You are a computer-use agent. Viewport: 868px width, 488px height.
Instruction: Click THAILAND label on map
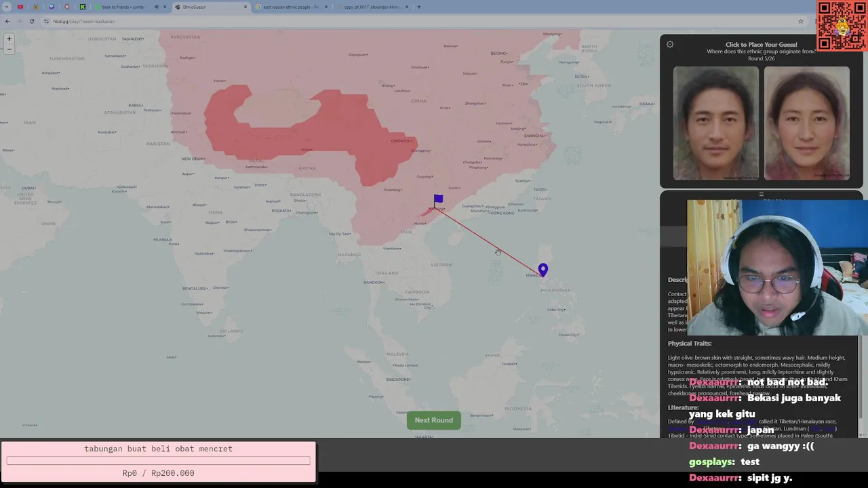click(x=386, y=272)
